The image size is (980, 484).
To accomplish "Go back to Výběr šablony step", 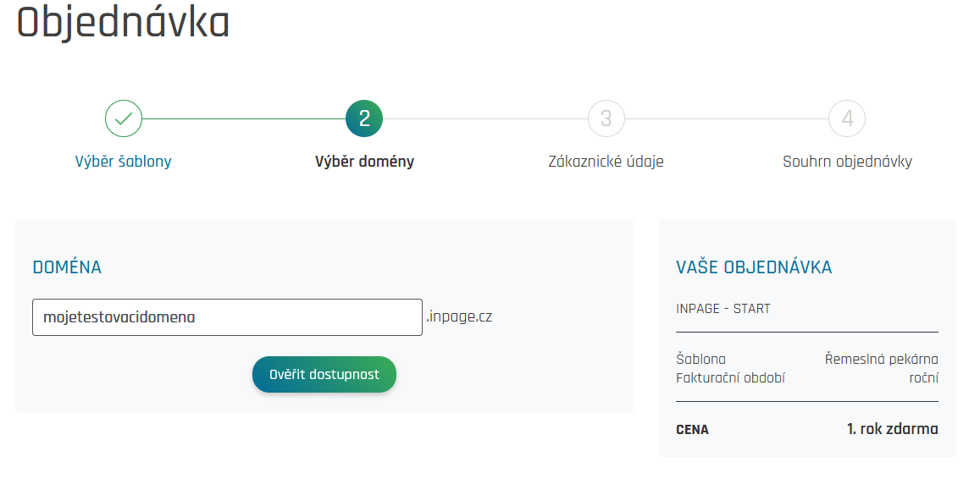I will [124, 162].
